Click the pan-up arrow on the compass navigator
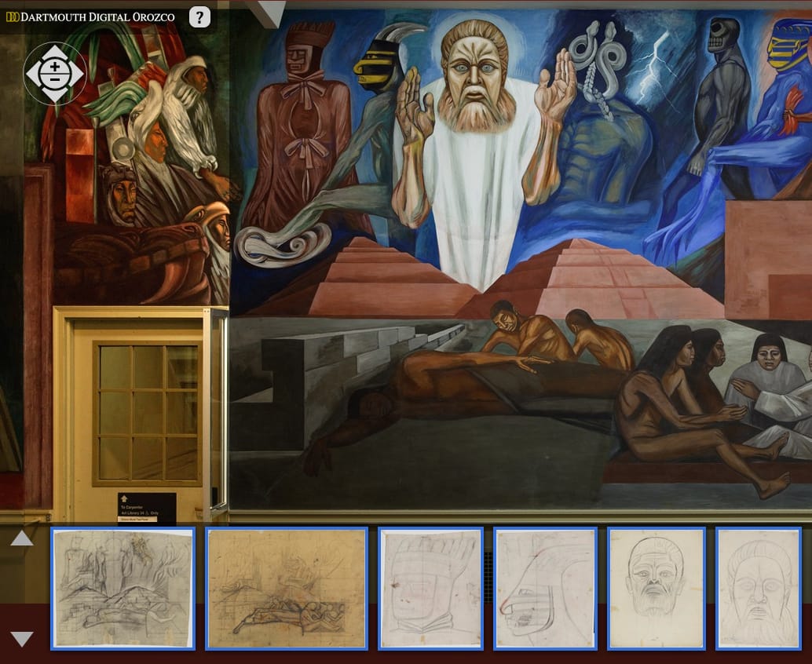 54,50
